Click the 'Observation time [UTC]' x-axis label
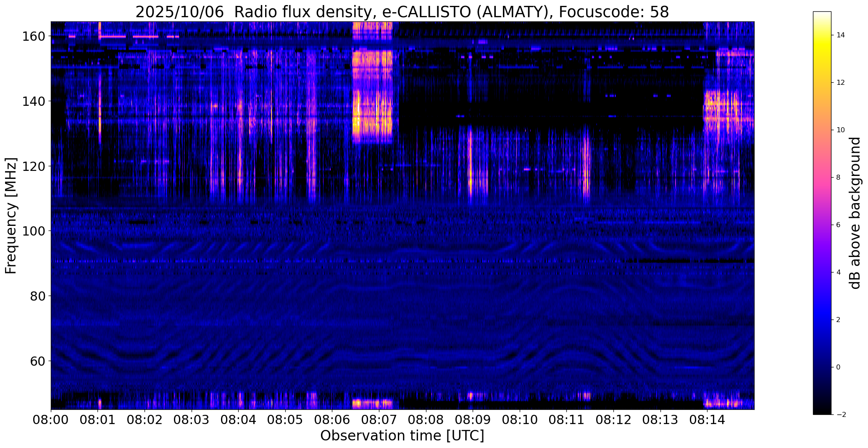The image size is (868, 448). pyautogui.click(x=402, y=436)
